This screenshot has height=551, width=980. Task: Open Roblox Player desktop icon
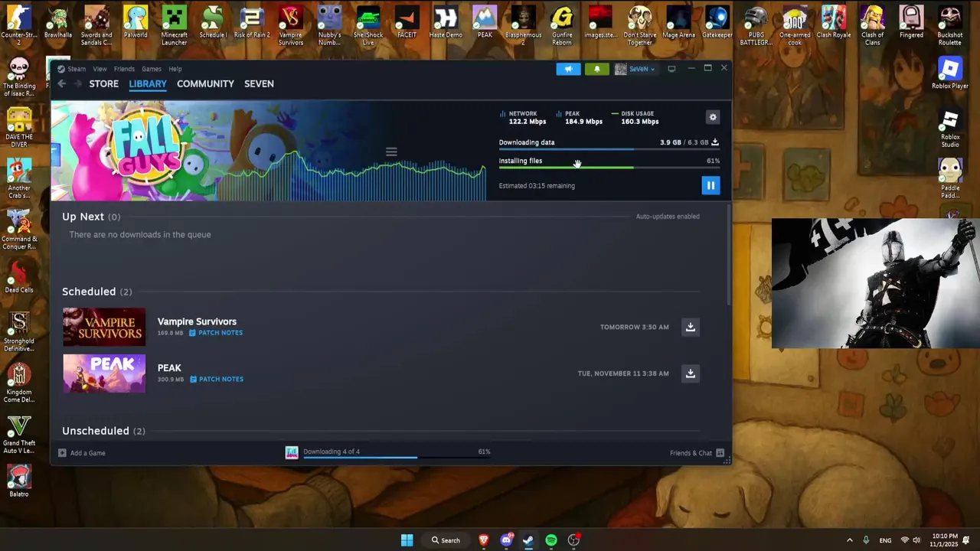point(950,73)
